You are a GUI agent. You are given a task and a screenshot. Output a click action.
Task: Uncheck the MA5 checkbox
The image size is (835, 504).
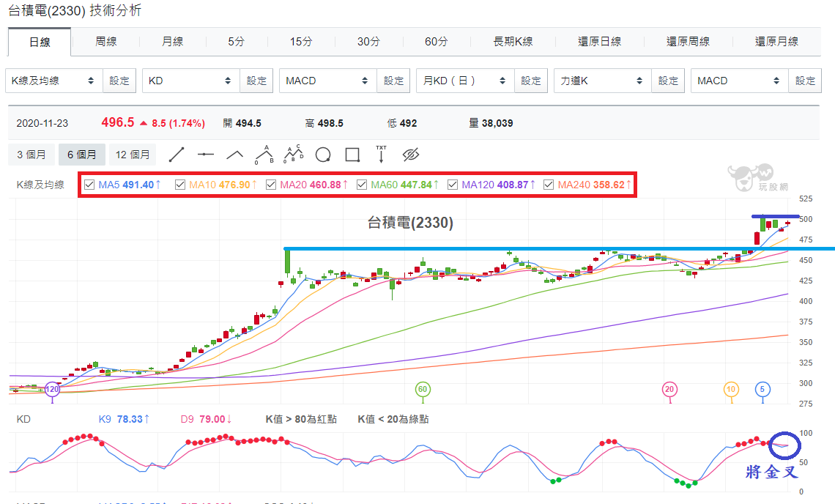[89, 185]
